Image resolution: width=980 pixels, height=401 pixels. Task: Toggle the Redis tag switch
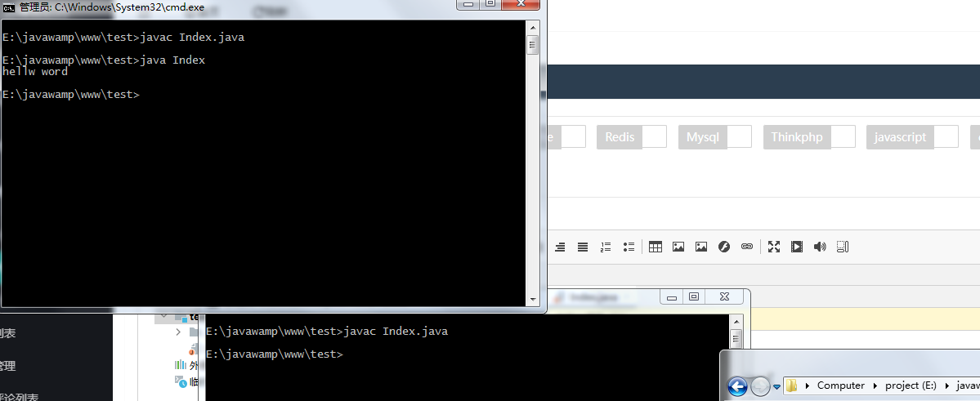(x=653, y=136)
